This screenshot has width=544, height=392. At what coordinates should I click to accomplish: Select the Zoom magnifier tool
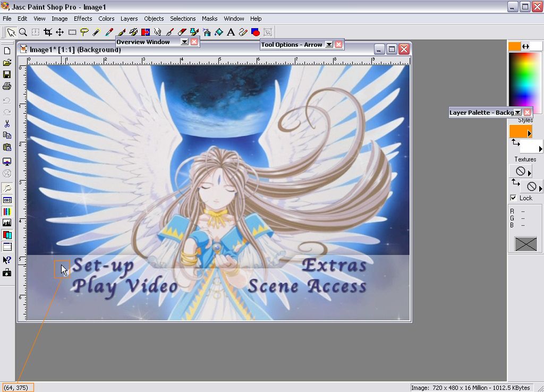[x=23, y=32]
